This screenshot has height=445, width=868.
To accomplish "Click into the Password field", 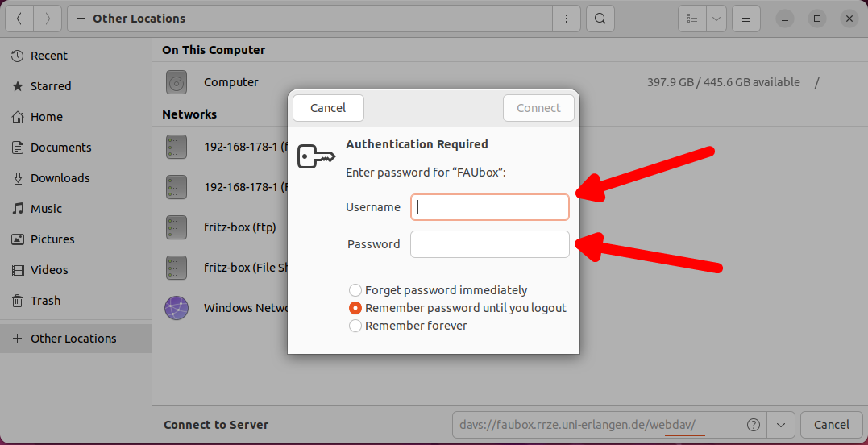I will 490,244.
